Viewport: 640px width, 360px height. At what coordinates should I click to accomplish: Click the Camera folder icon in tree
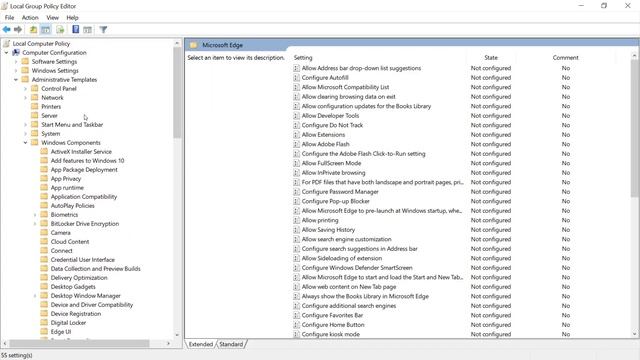click(x=44, y=232)
